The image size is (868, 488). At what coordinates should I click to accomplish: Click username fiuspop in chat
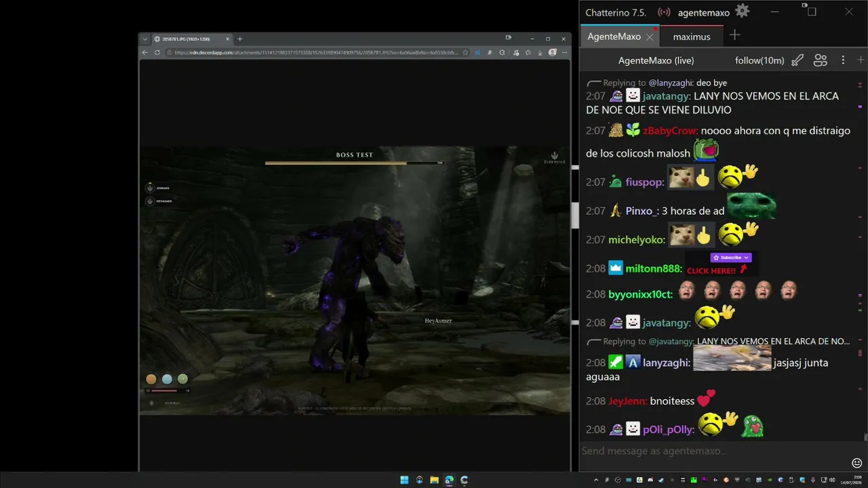644,182
